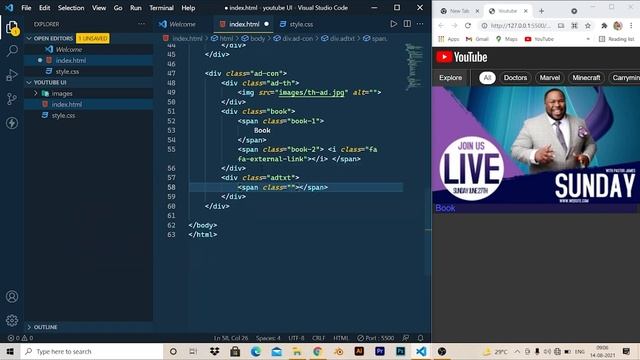Select the All filter chip
The width and height of the screenshot is (640, 360).
point(487,78)
